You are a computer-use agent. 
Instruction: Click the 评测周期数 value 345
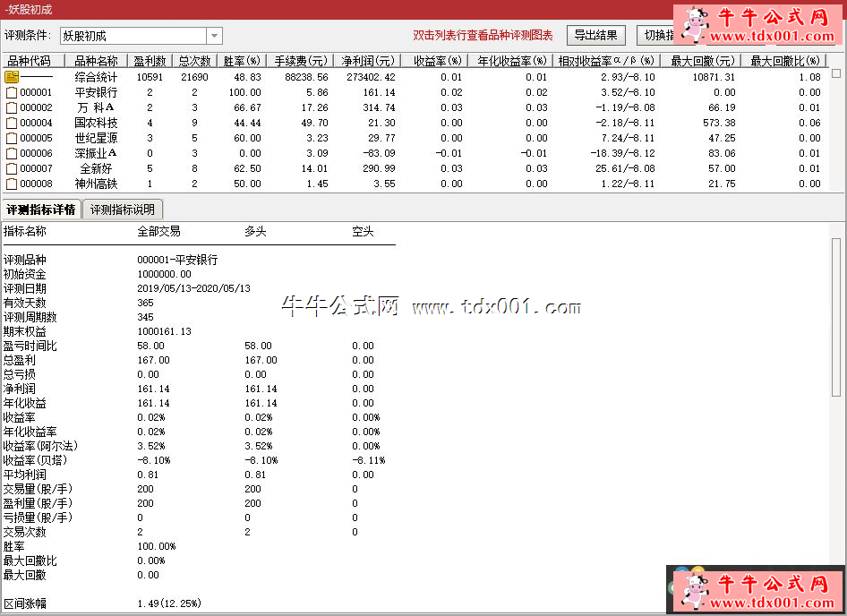(x=145, y=317)
